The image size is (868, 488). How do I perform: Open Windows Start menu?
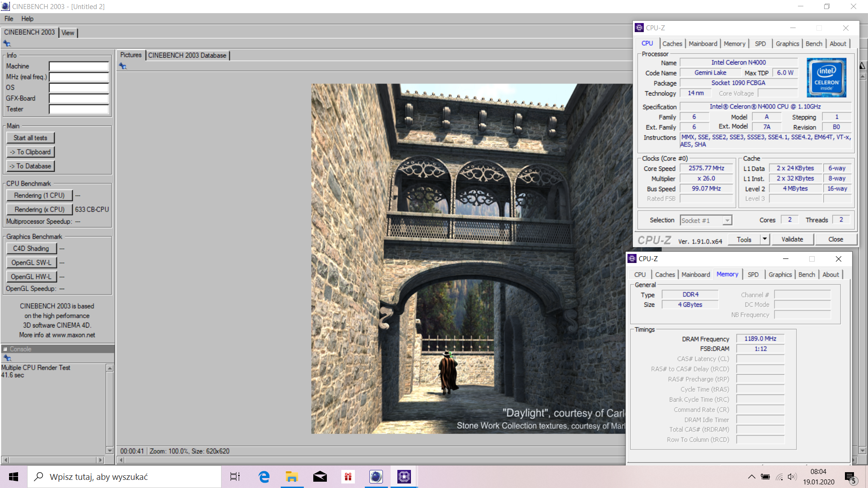click(14, 477)
